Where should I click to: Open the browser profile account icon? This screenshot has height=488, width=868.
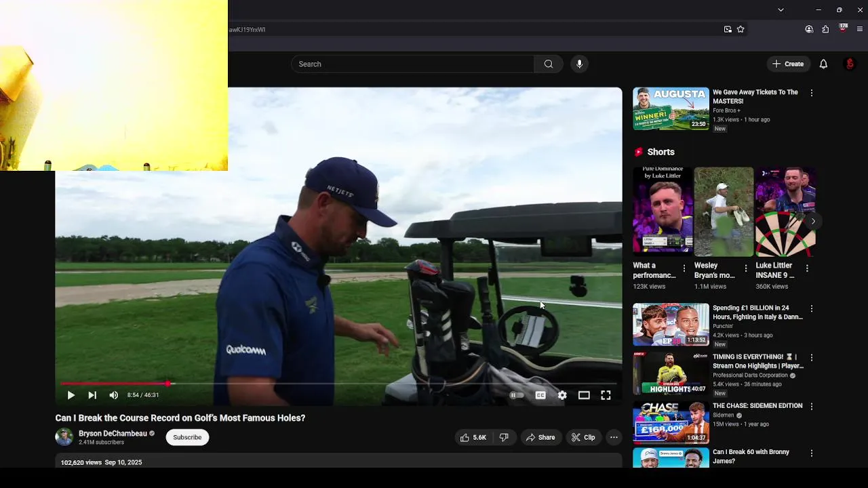tap(809, 29)
